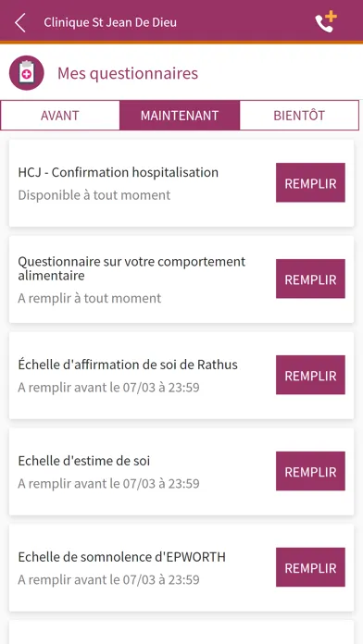Tap the questionnaire clipboard icon
This screenshot has height=644, width=363.
point(26,73)
